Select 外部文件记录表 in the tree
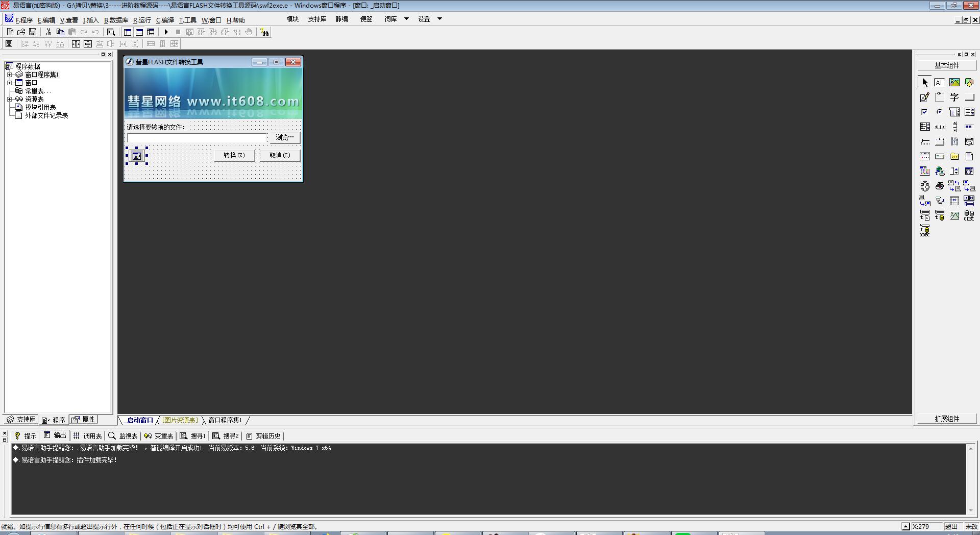980x535 pixels. (x=46, y=115)
